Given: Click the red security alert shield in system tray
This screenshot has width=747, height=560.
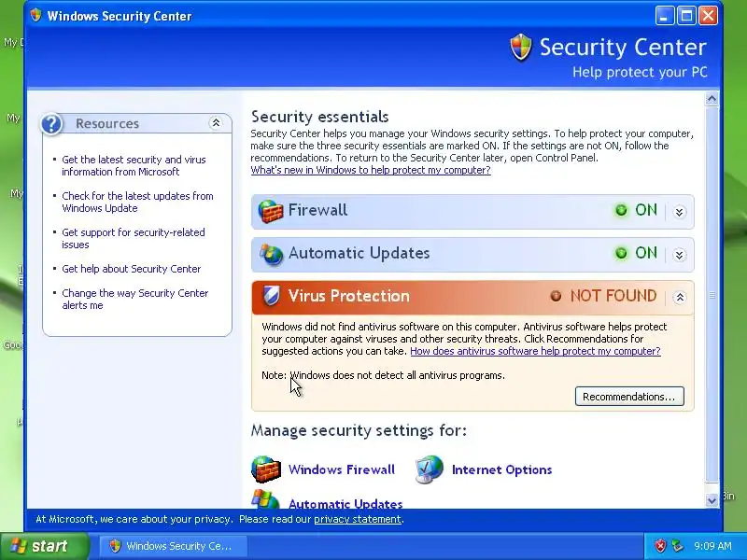Looking at the screenshot, I should 660,546.
